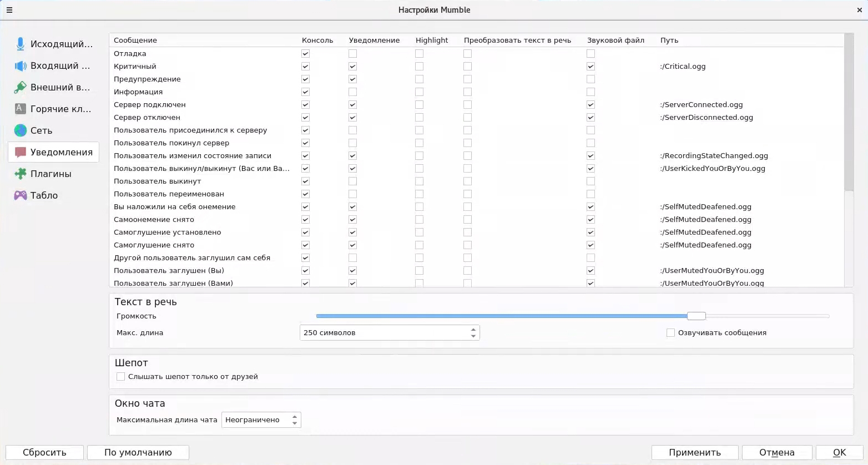Disable Консоль checkbox for Отладка
The image size is (868, 465).
[305, 54]
